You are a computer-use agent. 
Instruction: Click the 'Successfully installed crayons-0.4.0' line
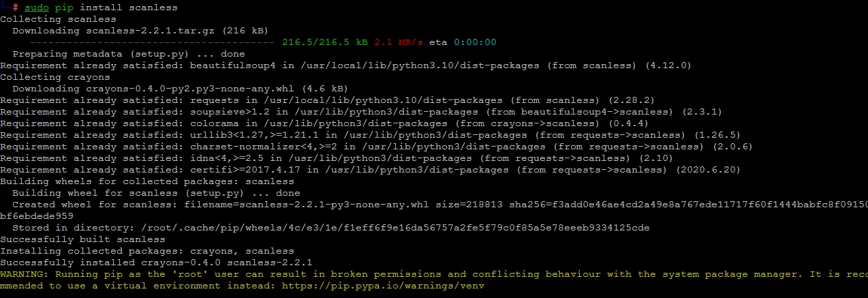(x=156, y=263)
